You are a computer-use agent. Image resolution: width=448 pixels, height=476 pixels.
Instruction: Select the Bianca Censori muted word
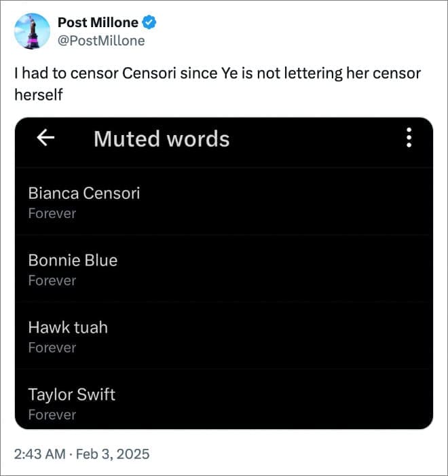[84, 194]
